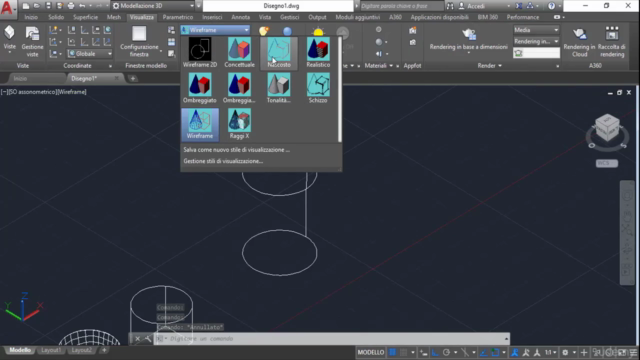Switch to the Layout1 tab
The image size is (640, 360).
(x=51, y=350)
